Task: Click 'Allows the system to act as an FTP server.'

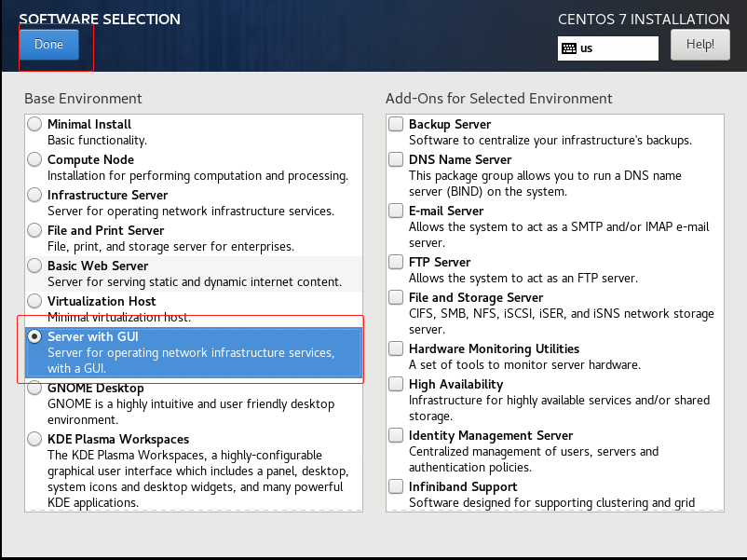Action: pyautogui.click(x=523, y=278)
